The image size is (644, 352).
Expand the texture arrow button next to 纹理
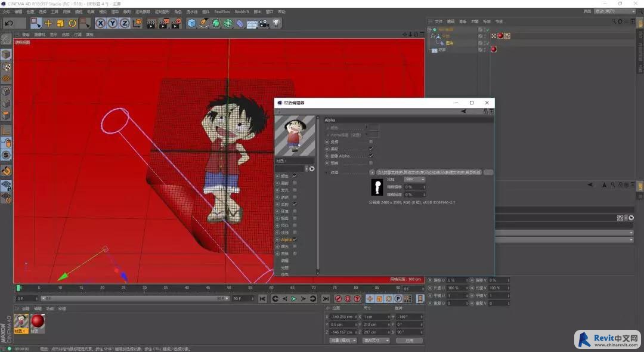tap(372, 172)
